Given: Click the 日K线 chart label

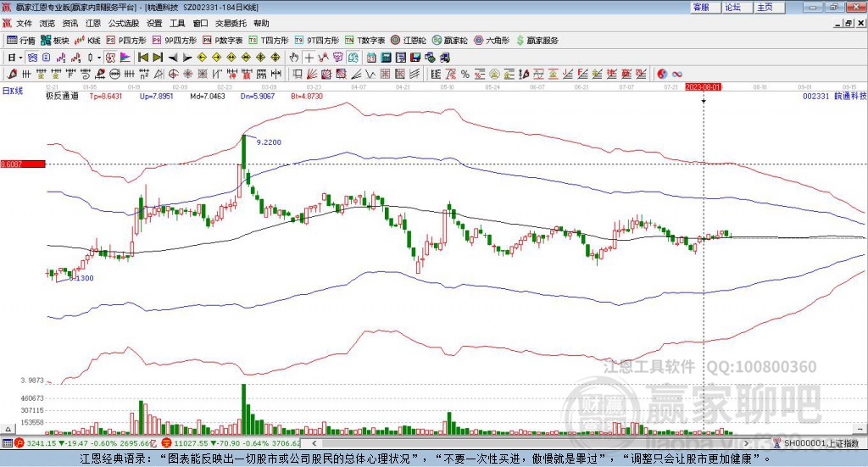Looking at the screenshot, I should (x=13, y=91).
